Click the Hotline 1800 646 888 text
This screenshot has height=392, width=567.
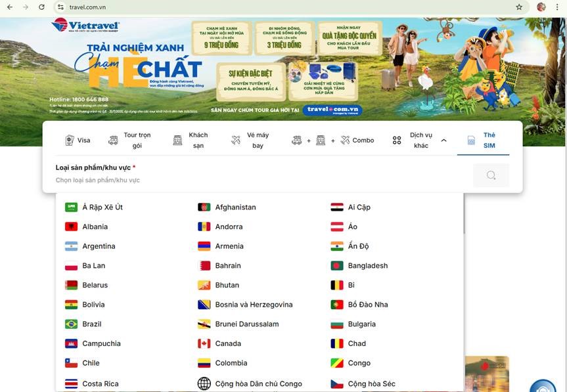[79, 99]
